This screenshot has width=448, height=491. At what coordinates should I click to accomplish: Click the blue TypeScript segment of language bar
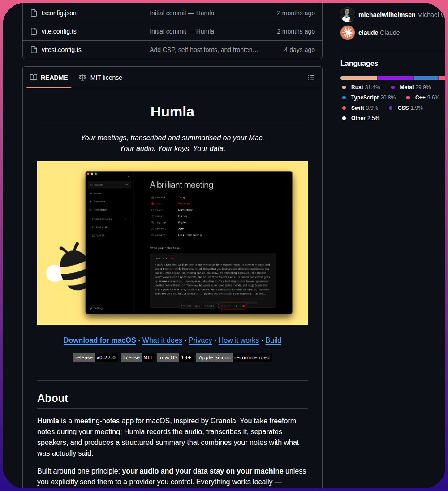(x=426, y=78)
